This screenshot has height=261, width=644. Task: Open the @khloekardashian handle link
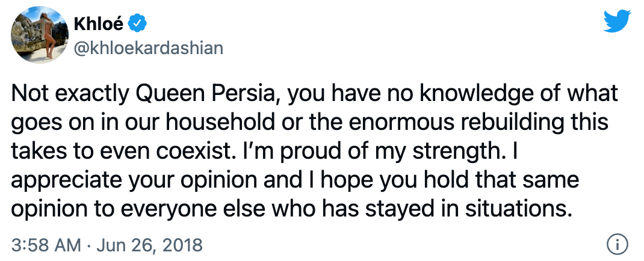(147, 48)
